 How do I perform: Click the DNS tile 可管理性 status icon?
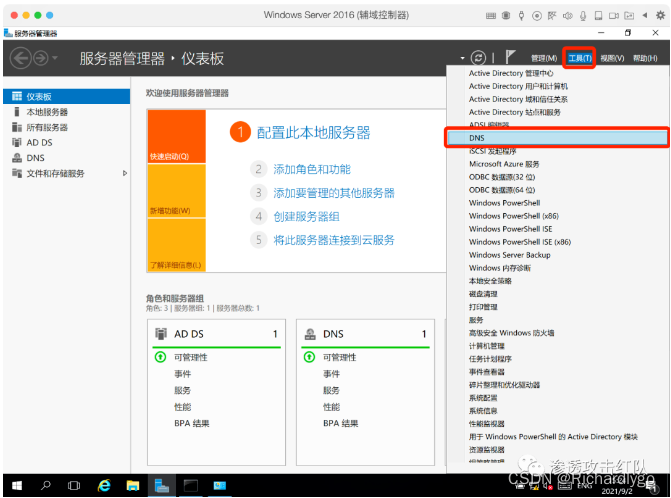309,357
